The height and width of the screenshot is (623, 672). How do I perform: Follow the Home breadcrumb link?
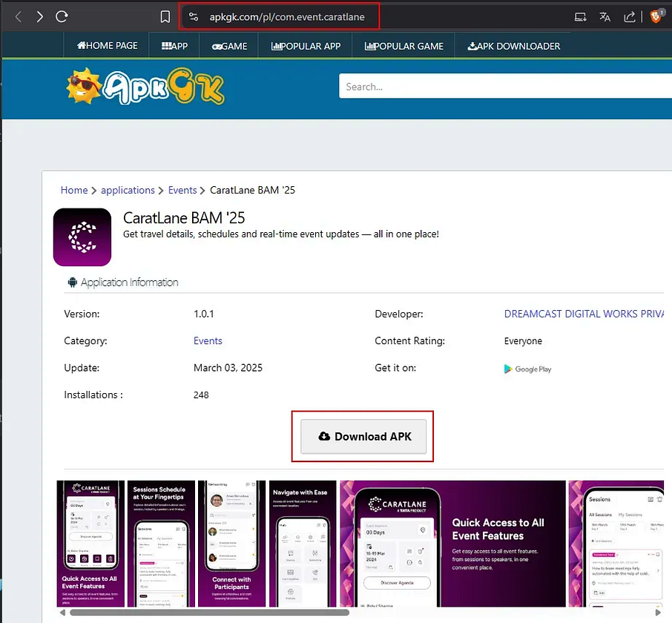73,190
